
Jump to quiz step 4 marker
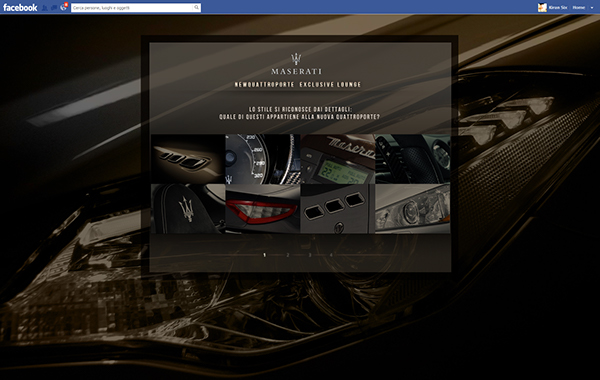(331, 255)
